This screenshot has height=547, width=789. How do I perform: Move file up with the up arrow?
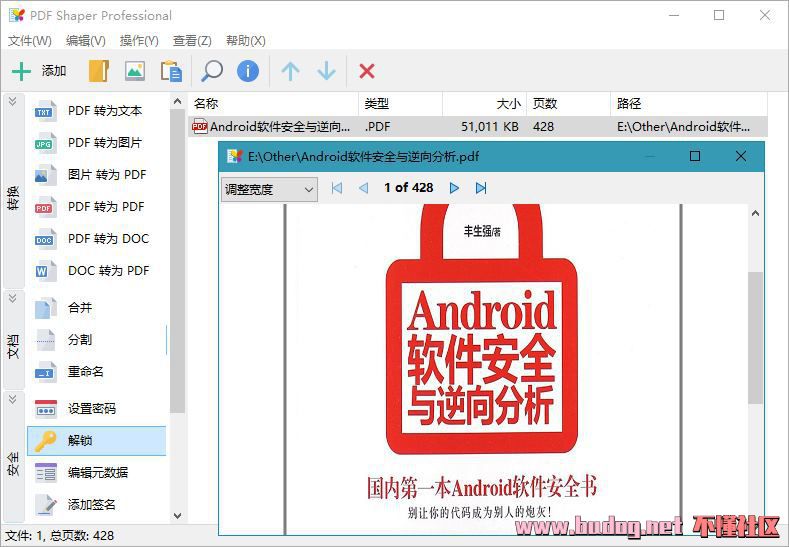pyautogui.click(x=290, y=71)
